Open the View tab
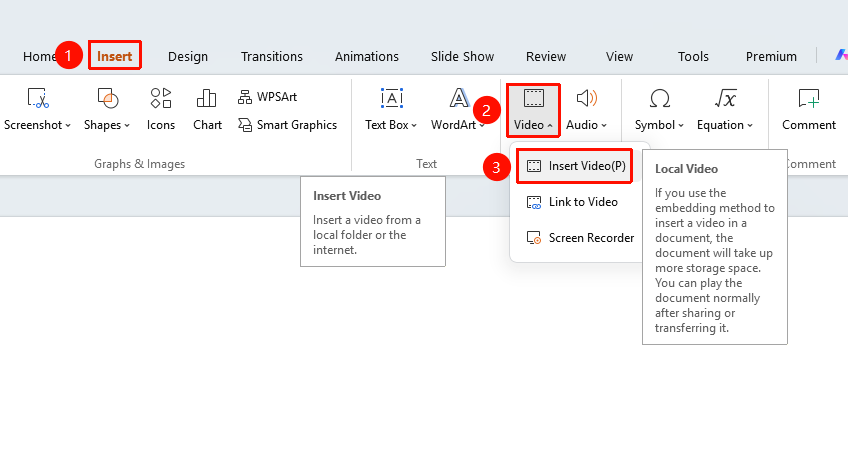 tap(619, 56)
